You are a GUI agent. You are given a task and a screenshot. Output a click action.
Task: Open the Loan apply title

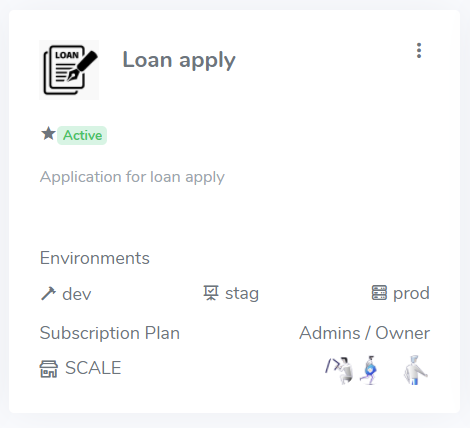(x=179, y=60)
